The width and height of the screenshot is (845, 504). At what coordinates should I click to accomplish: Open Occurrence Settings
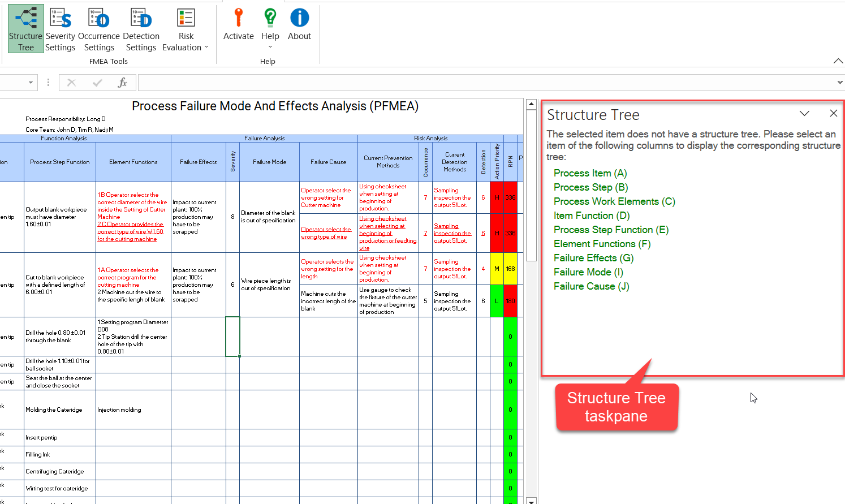click(99, 29)
